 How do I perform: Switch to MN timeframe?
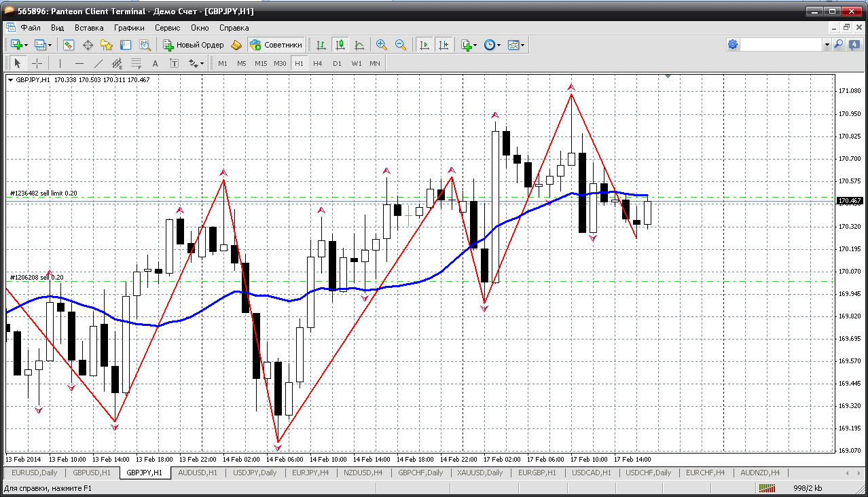375,63
